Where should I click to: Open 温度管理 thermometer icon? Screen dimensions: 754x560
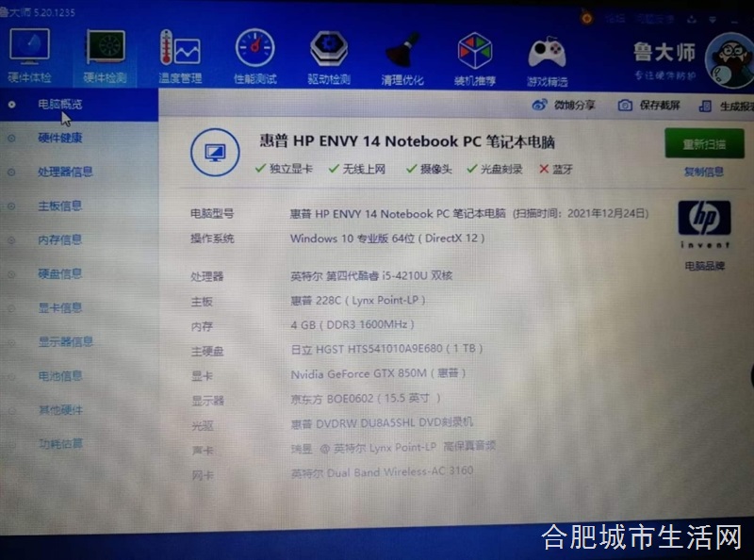[x=179, y=49]
